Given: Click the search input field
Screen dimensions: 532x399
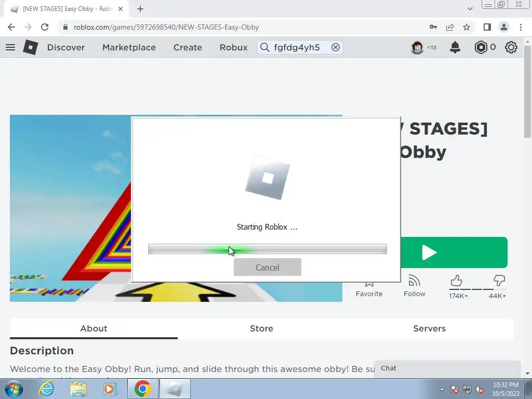Looking at the screenshot, I should [300, 47].
